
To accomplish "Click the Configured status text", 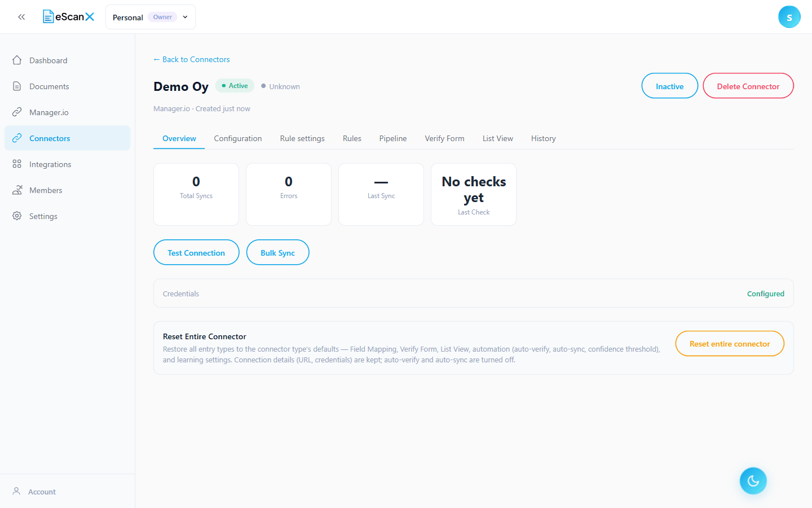I will point(766,294).
